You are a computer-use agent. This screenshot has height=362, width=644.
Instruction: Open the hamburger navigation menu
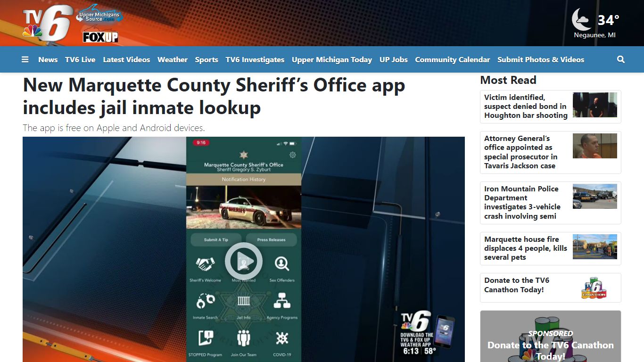tap(25, 59)
